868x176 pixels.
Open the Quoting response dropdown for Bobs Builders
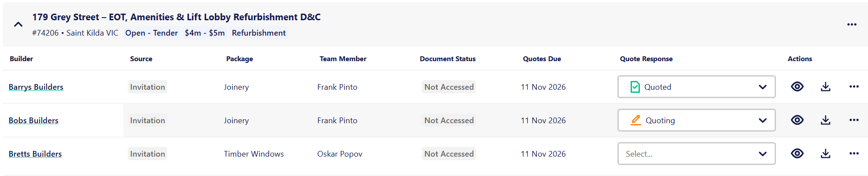point(696,120)
